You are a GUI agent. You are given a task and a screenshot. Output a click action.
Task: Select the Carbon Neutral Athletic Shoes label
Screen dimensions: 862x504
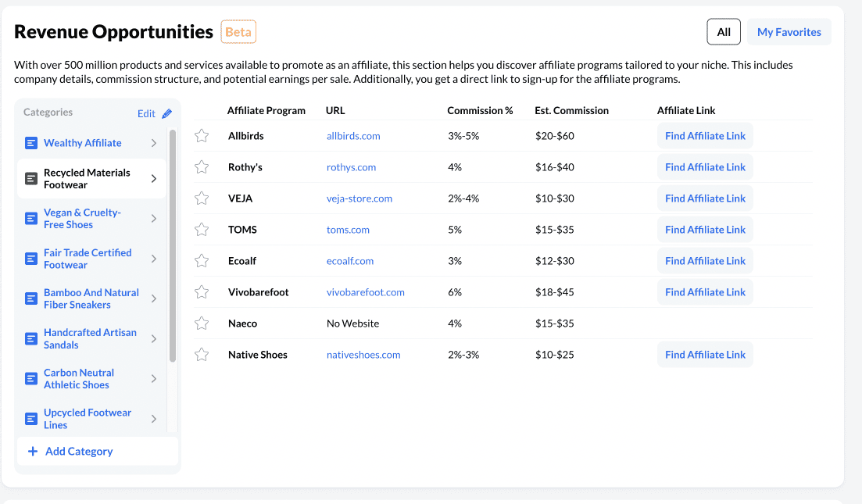[79, 379]
